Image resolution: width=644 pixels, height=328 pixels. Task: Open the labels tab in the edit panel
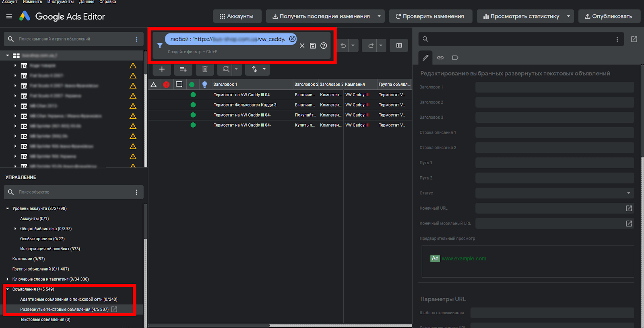click(x=455, y=58)
